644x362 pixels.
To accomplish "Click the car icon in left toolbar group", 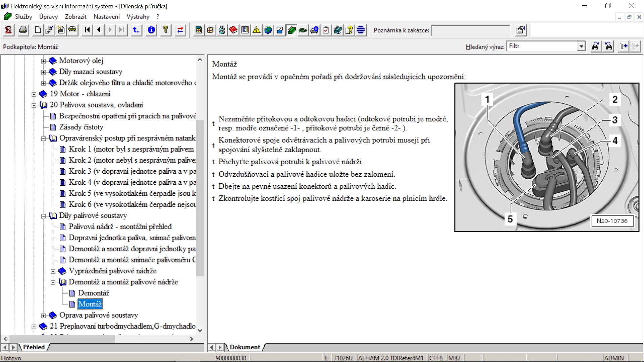I will tap(72, 30).
